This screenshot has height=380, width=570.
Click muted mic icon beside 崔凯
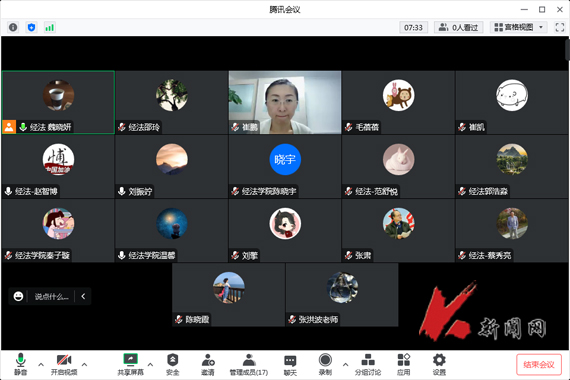(462, 127)
